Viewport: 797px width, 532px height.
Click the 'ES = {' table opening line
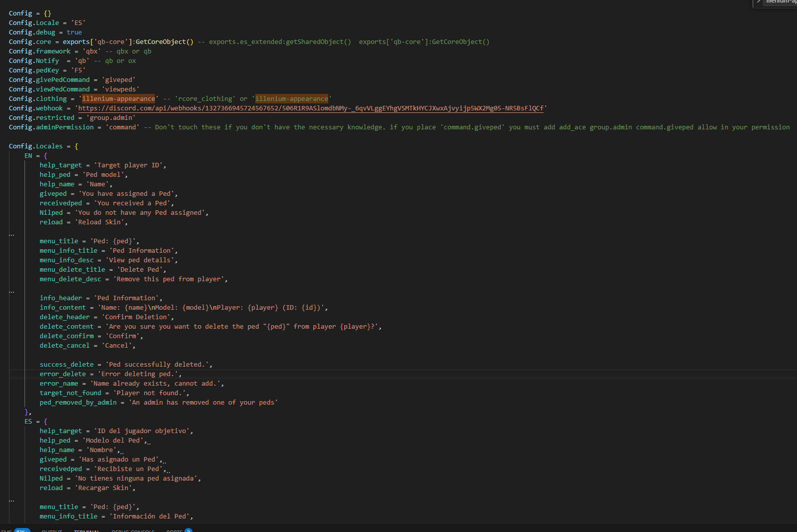(x=35, y=422)
